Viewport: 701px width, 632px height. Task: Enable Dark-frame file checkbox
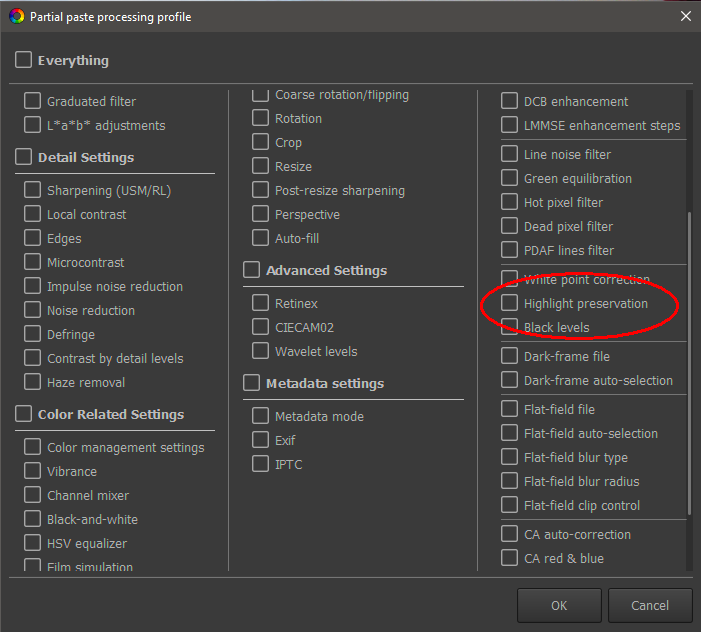(x=509, y=356)
